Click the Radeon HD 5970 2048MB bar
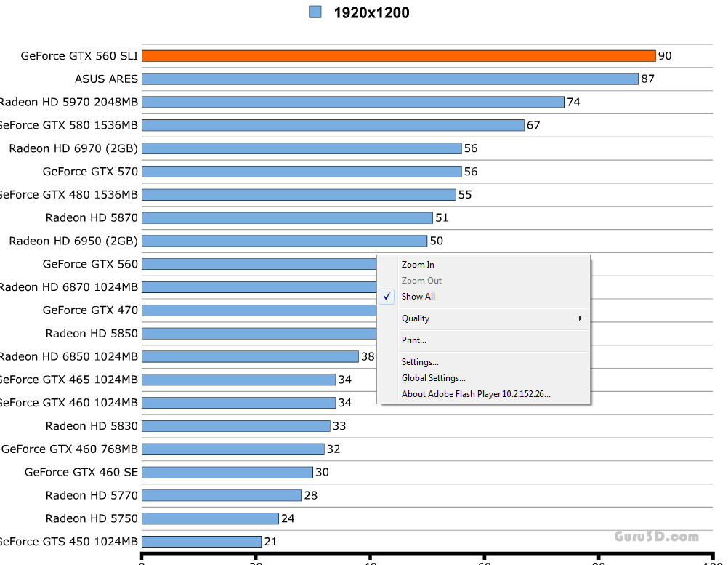 click(x=353, y=103)
